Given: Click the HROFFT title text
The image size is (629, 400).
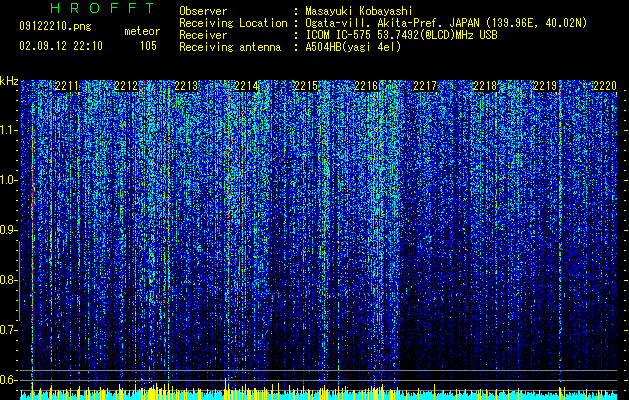Looking at the screenshot, I should tap(102, 8).
